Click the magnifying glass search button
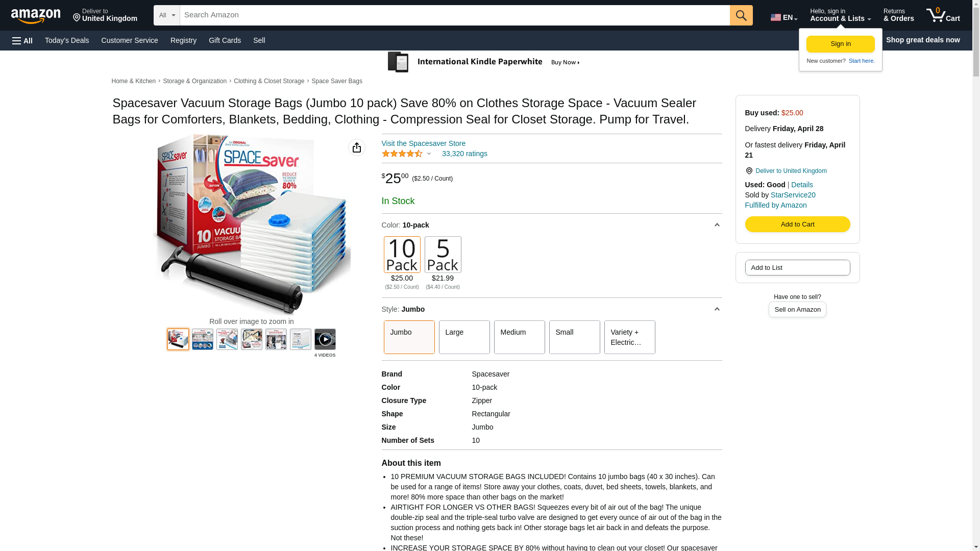Viewport: 980px width, 551px height. (741, 15)
